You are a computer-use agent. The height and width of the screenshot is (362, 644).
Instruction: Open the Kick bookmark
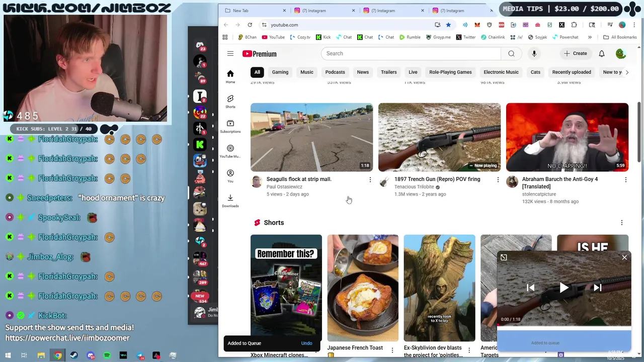pos(323,37)
